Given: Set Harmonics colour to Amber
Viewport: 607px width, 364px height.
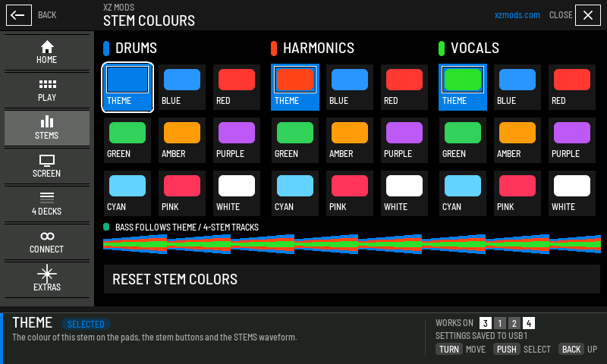Looking at the screenshot, I should tap(350, 140).
